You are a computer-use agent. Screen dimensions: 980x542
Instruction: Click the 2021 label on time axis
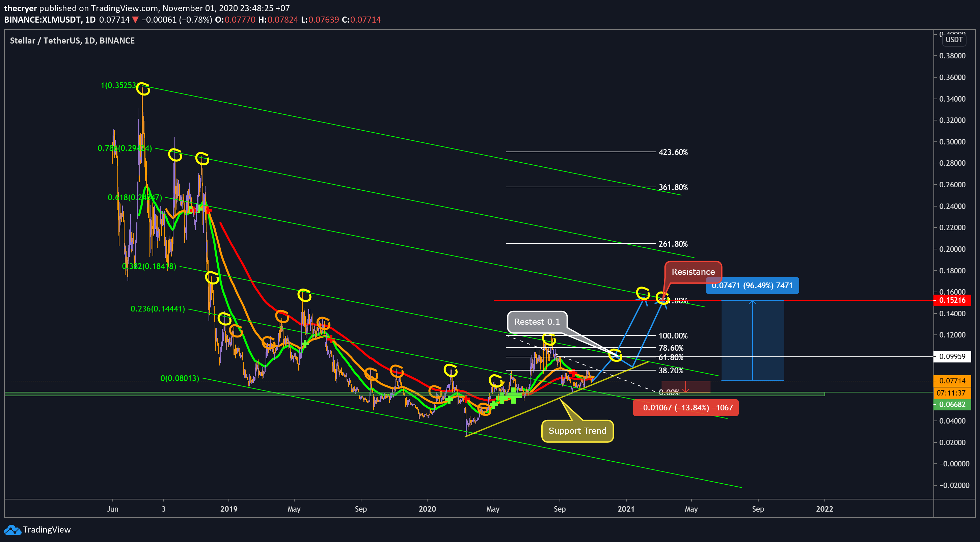tap(626, 509)
